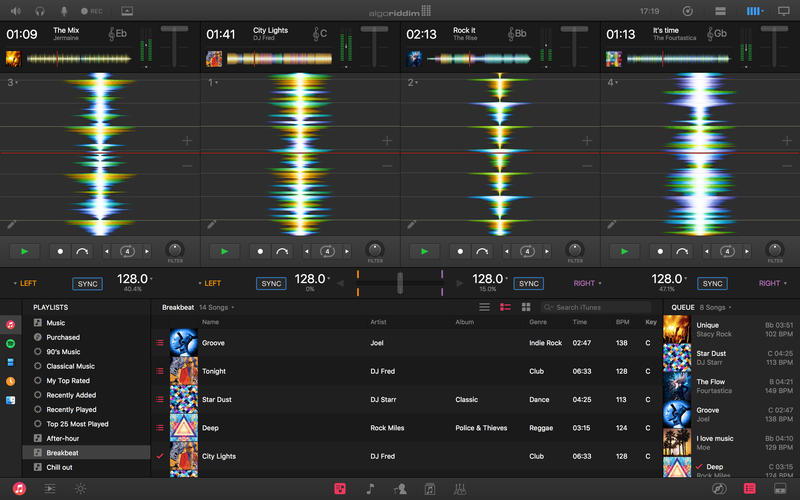
Task: Open the Spotify library source in sidebar
Action: (x=10, y=343)
